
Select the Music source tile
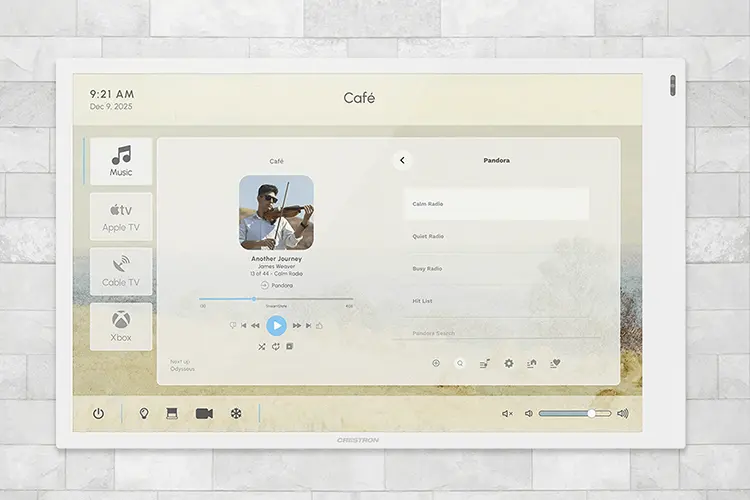pyautogui.click(x=121, y=161)
